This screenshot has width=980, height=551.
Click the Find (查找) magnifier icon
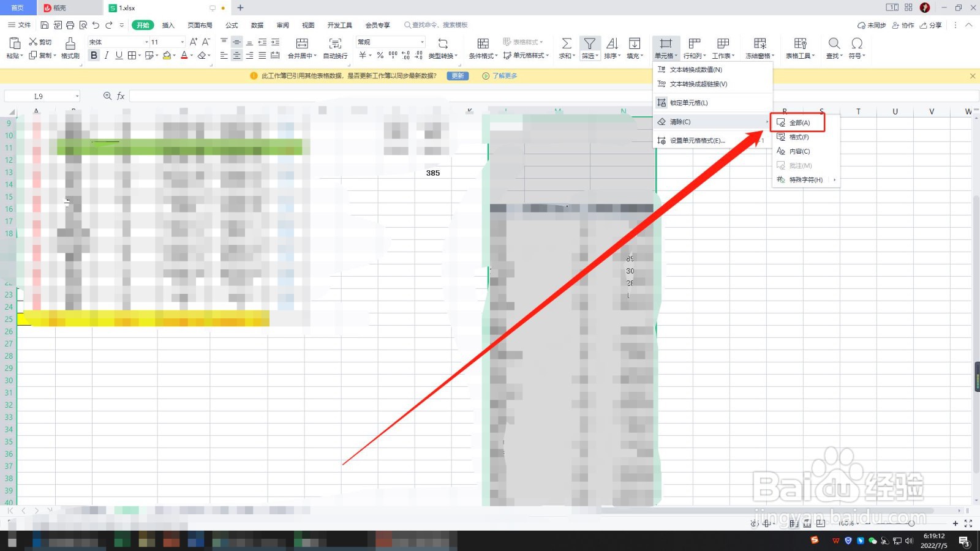[834, 43]
